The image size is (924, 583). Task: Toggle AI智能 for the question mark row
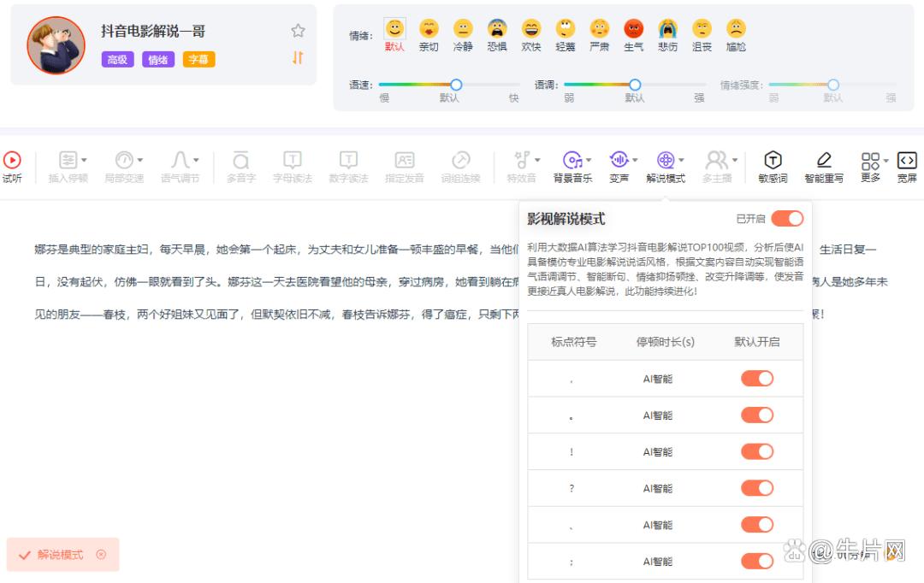(x=756, y=488)
